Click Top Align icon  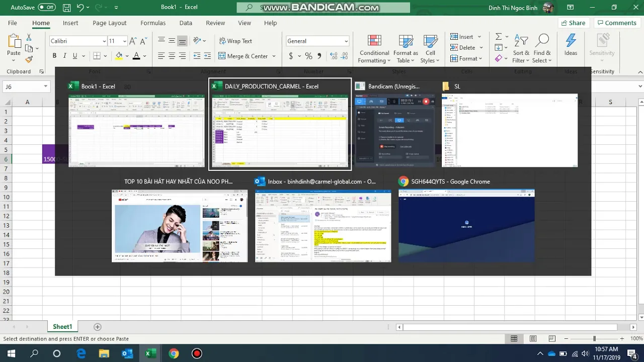tap(162, 41)
